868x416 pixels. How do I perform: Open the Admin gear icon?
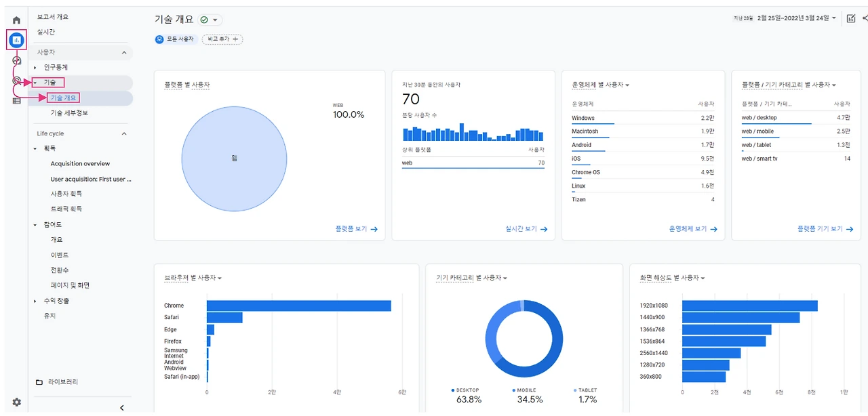click(16, 402)
